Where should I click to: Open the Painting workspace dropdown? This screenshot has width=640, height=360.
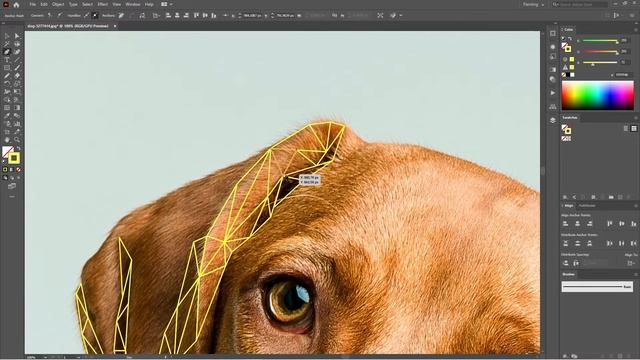(x=533, y=4)
